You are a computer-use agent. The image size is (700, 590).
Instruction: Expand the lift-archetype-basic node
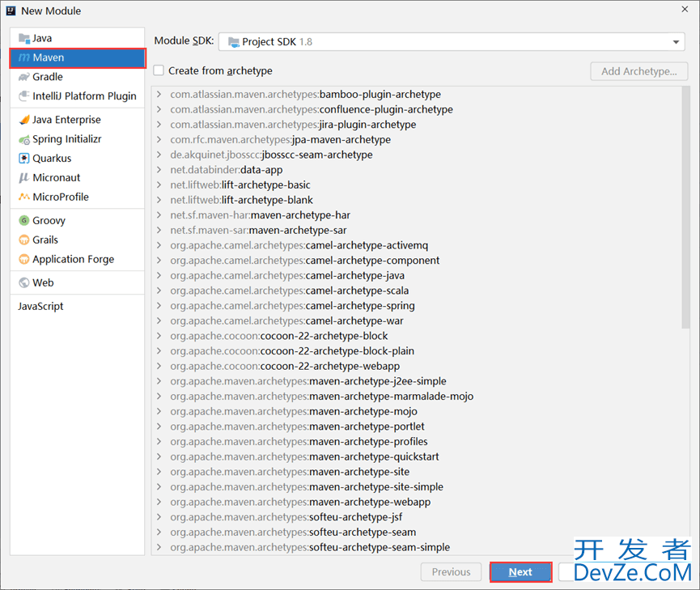[159, 185]
